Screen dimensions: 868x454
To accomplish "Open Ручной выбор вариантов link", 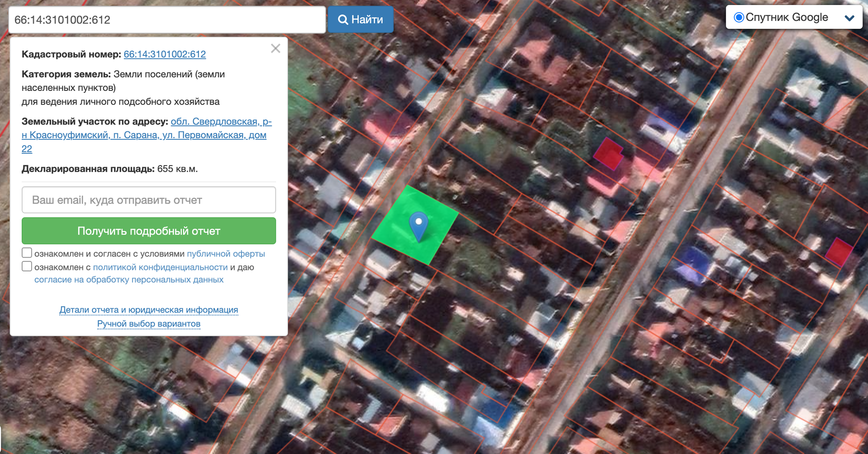I will coord(149,324).
